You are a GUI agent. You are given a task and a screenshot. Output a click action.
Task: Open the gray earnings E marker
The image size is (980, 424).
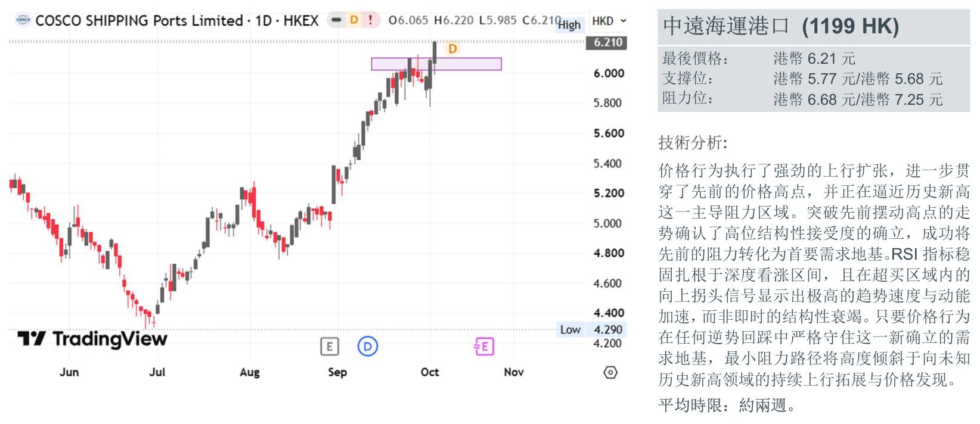[x=330, y=346]
